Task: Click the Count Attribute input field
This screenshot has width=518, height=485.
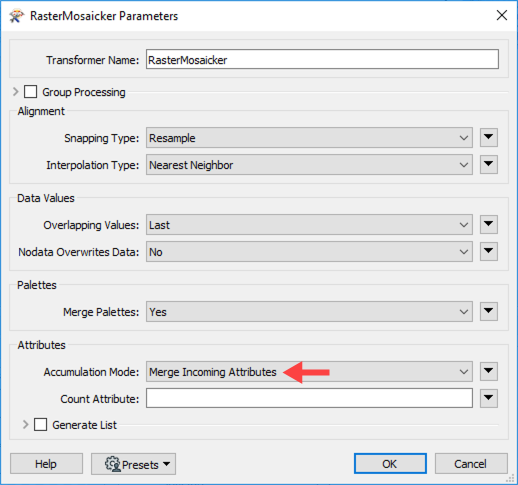Action: 309,398
